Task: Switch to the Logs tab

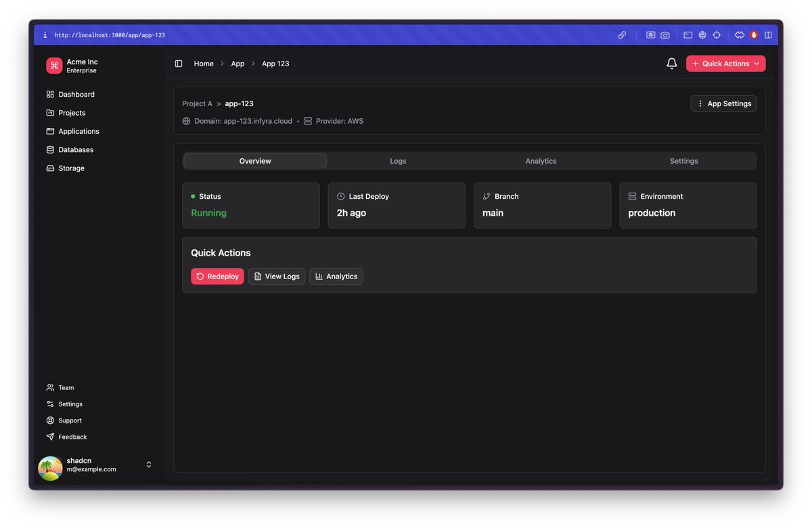Action: 398,161
